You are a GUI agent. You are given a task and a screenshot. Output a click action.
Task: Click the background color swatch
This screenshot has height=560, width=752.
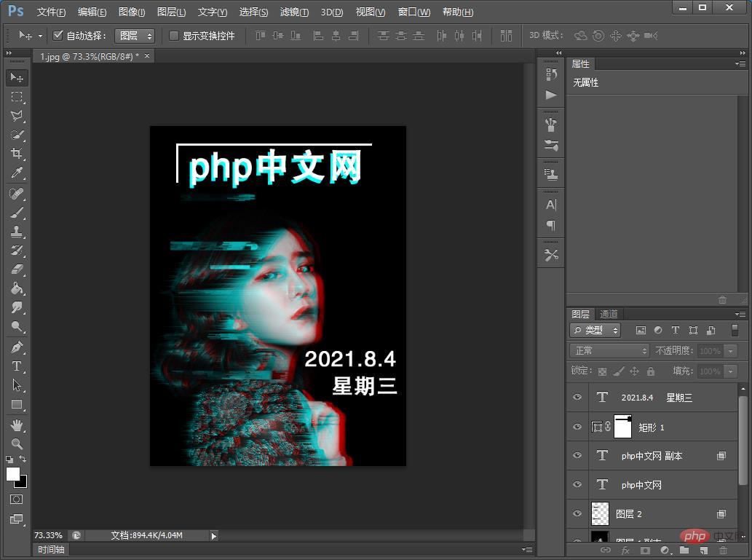(x=23, y=484)
